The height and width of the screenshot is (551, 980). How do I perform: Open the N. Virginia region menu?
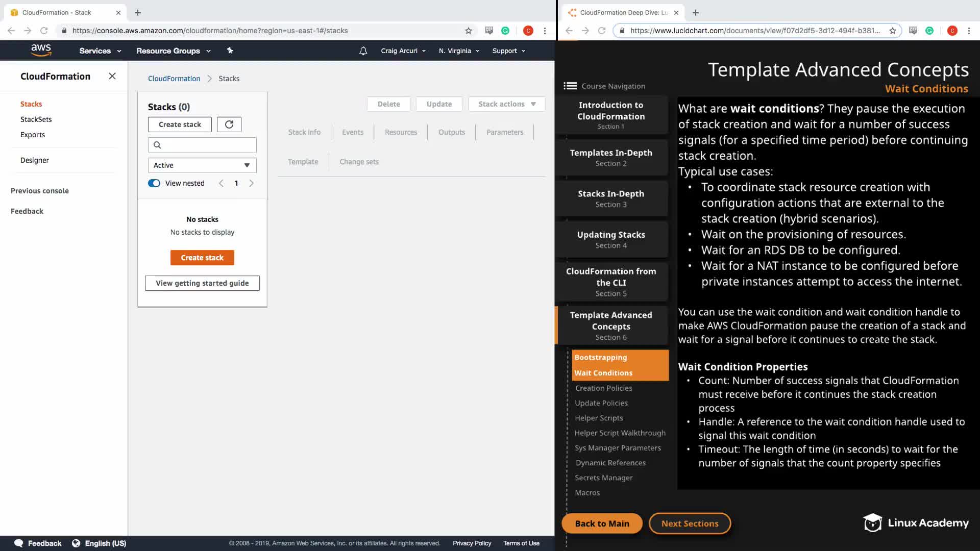[458, 51]
